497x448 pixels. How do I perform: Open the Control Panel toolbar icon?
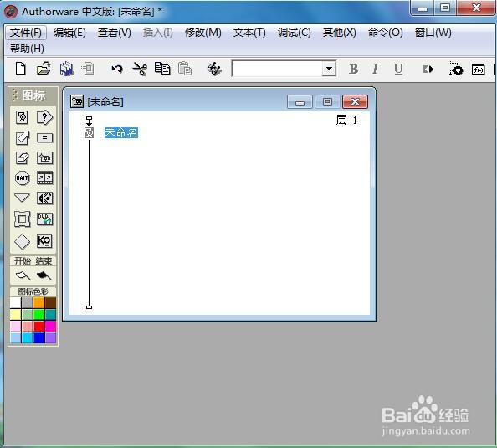click(x=456, y=69)
